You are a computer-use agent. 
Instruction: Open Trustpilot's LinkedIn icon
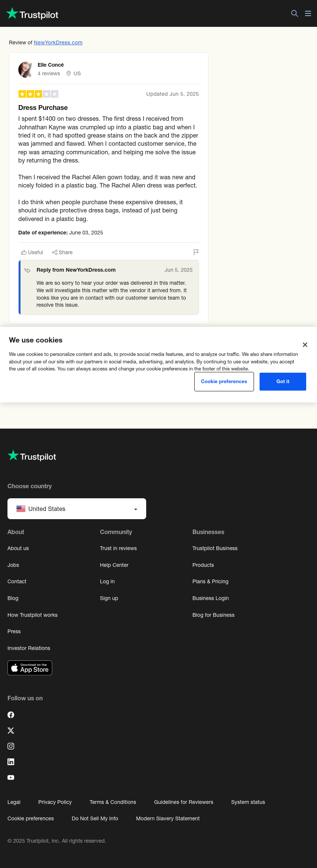pos(11,762)
